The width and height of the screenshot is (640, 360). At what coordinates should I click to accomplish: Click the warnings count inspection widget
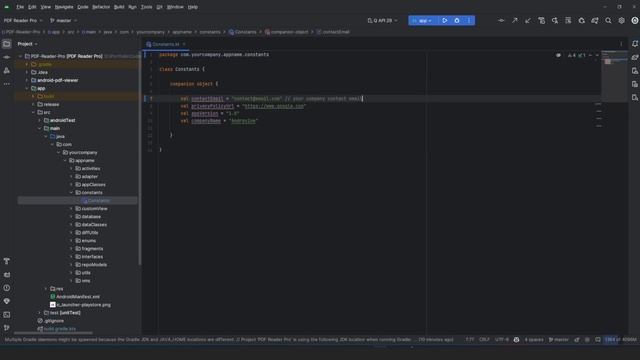(571, 55)
